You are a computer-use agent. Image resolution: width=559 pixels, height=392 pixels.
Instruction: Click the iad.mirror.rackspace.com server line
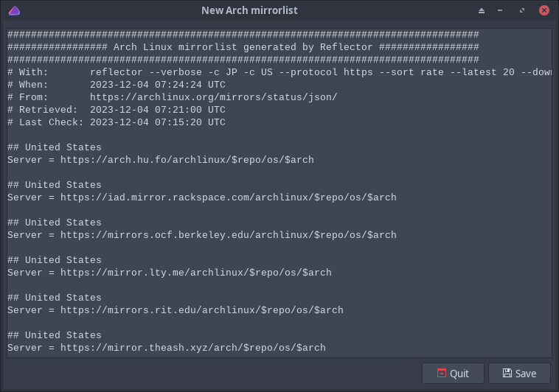[x=202, y=197]
